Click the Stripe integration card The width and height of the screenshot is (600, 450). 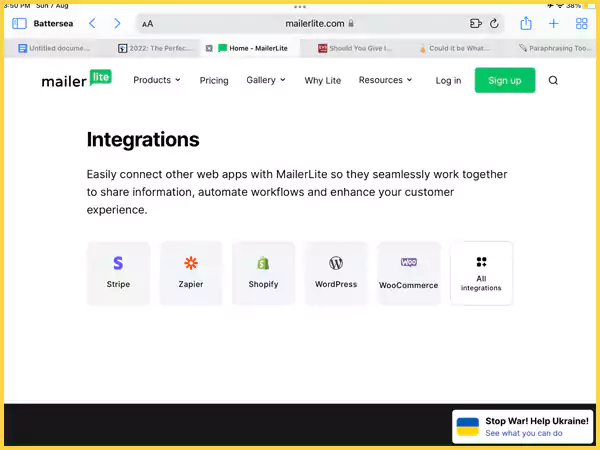coord(118,273)
